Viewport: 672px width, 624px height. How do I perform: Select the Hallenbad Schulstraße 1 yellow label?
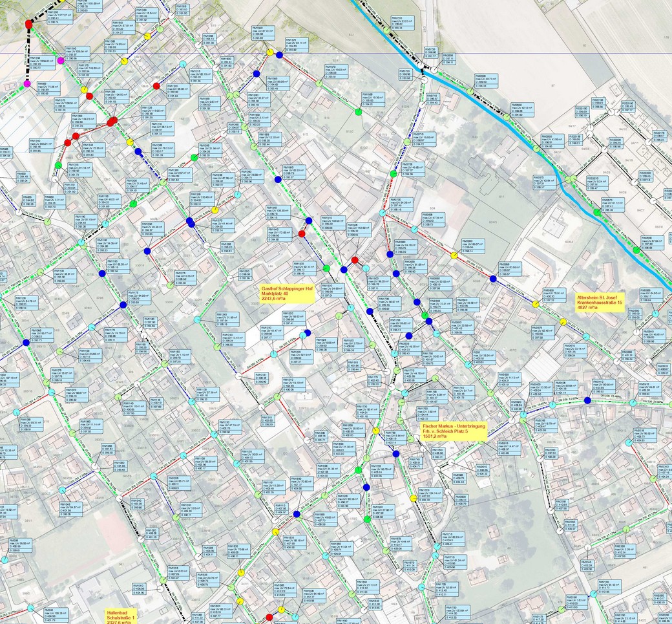(x=121, y=616)
